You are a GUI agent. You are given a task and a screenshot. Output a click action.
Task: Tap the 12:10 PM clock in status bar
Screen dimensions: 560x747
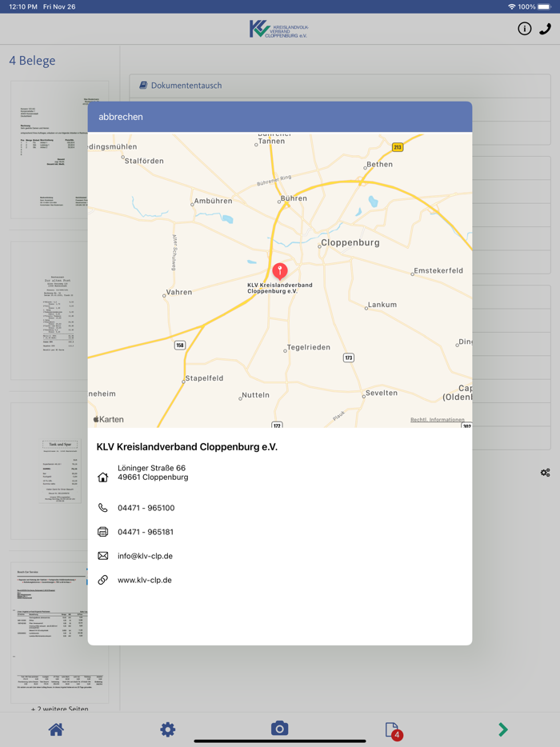[23, 6]
